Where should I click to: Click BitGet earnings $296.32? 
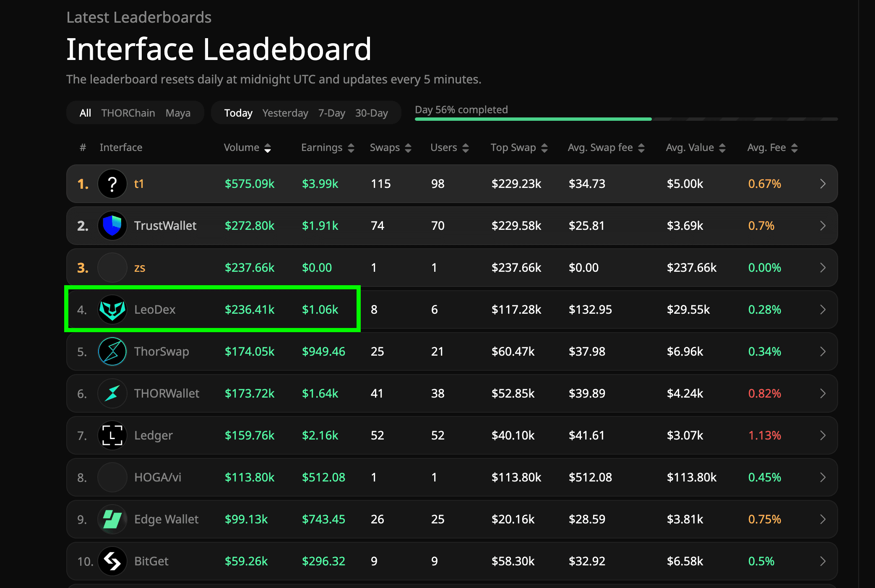click(323, 561)
